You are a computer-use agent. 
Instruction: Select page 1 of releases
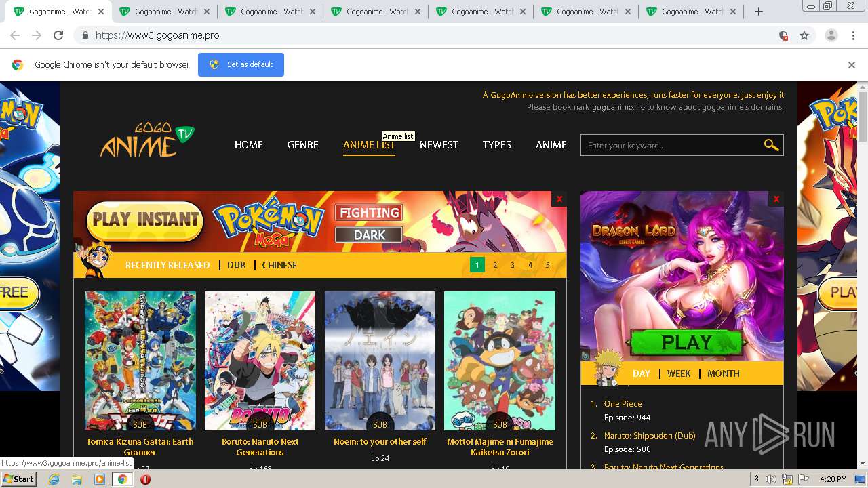pos(477,265)
